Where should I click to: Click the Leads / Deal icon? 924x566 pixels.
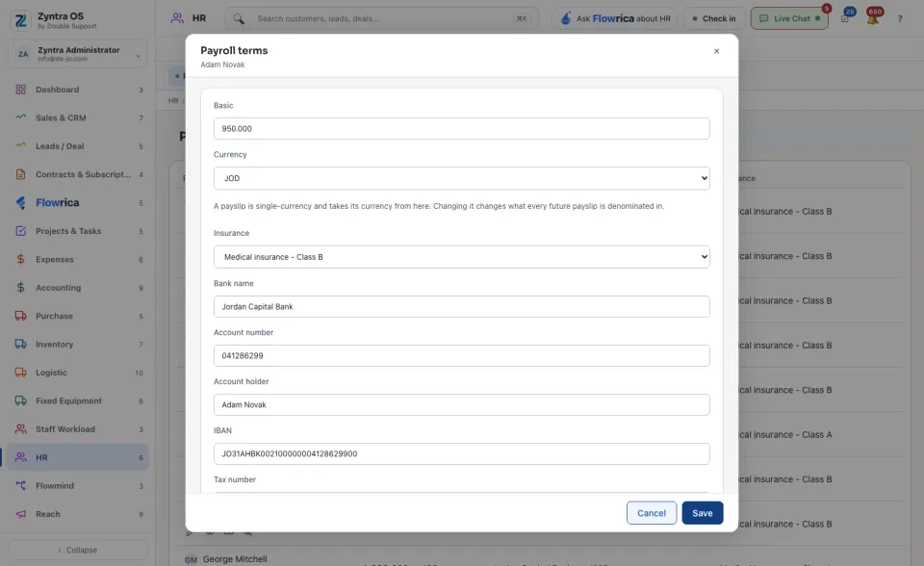tap(20, 145)
